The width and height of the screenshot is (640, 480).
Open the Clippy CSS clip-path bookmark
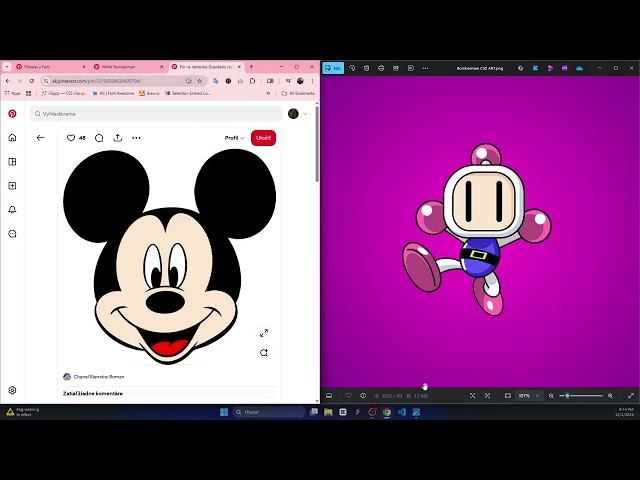pos(64,93)
